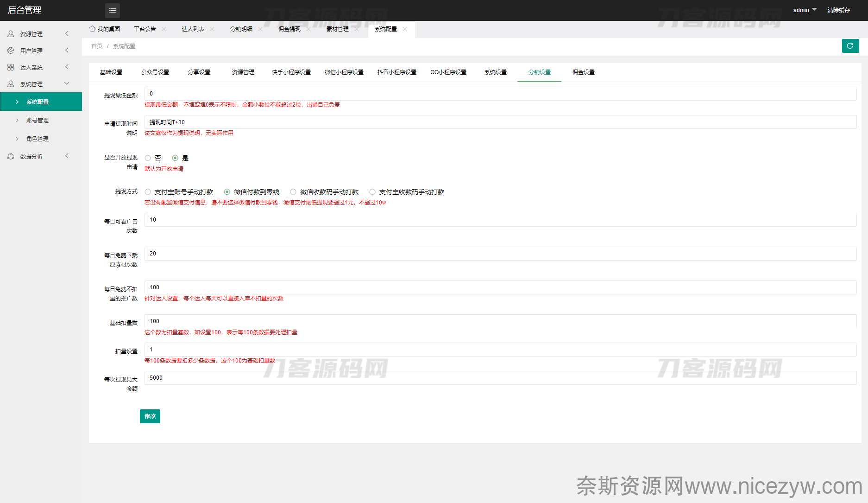Expand the 数据分析 sidebar chevron
This screenshot has width=868, height=503.
click(67, 156)
